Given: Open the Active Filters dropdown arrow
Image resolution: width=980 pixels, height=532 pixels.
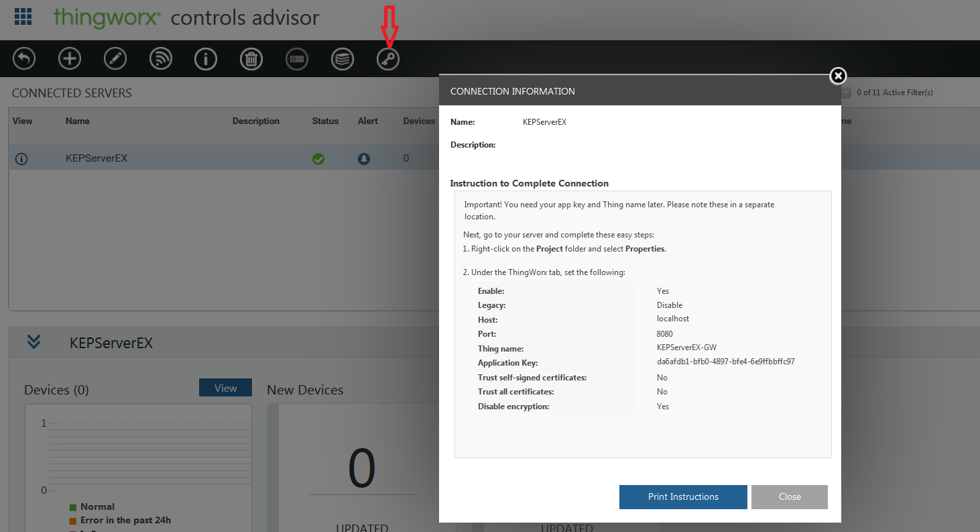Looking at the screenshot, I should click(846, 93).
